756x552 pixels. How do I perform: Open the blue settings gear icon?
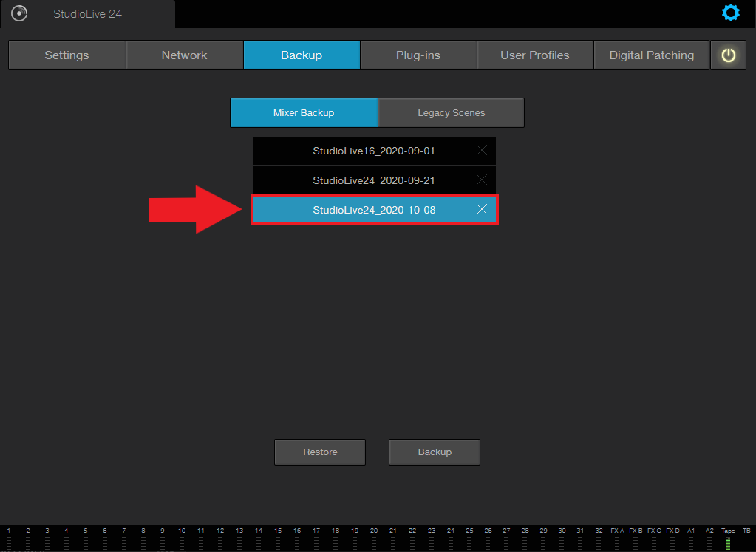click(730, 13)
